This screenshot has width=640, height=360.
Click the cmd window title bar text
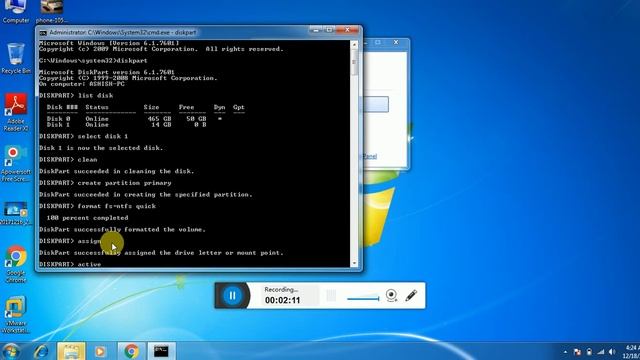tap(123, 32)
